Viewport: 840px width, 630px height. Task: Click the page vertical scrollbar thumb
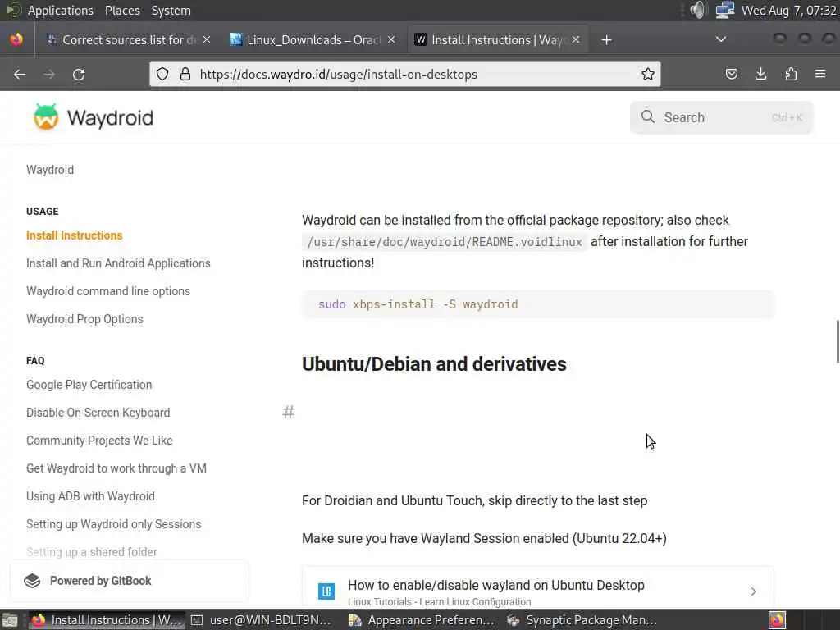(x=838, y=342)
